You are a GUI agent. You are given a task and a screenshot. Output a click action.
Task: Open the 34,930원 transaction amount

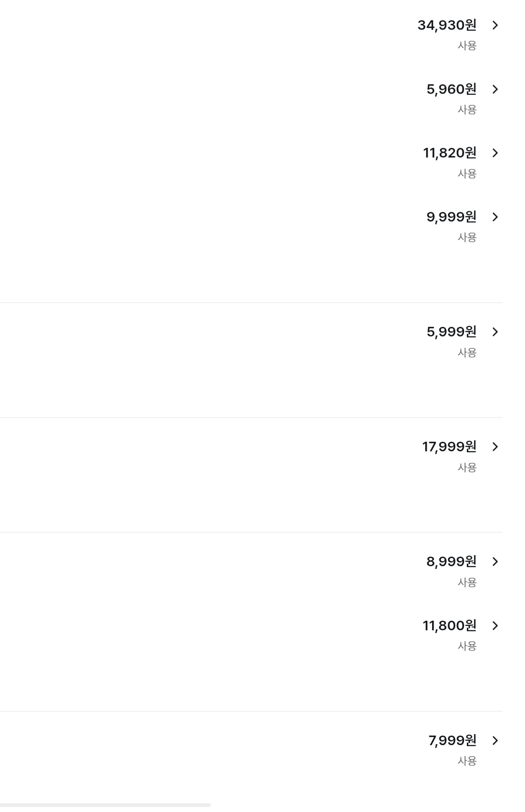coord(447,25)
